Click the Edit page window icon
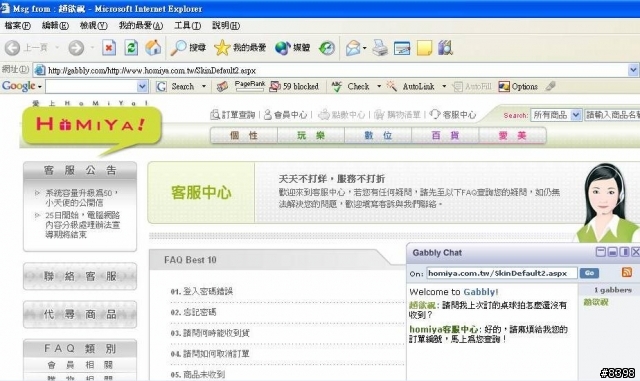Viewport: 640px width, 381px height. coord(402,48)
